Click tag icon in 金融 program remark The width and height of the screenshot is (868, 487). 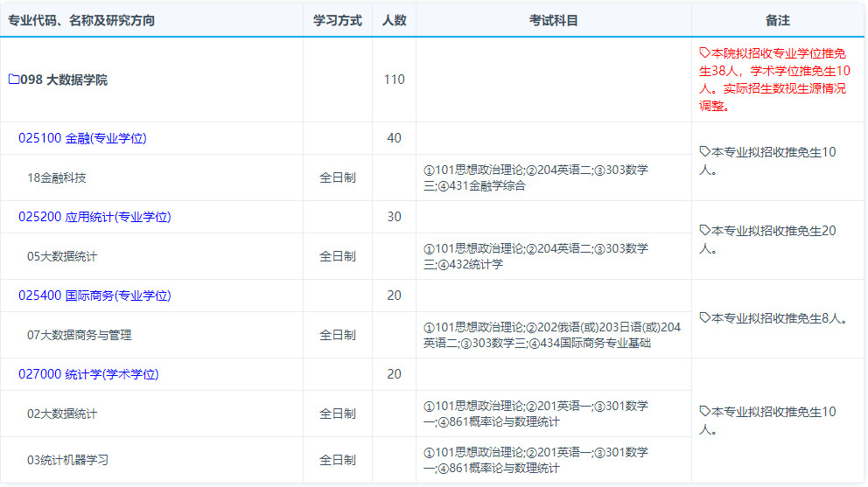[x=705, y=152]
